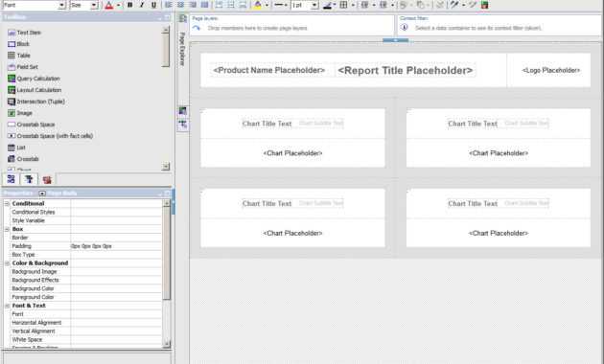This screenshot has height=364, width=604.
Task: Align text right with toolbar icon
Action: tap(193, 5)
